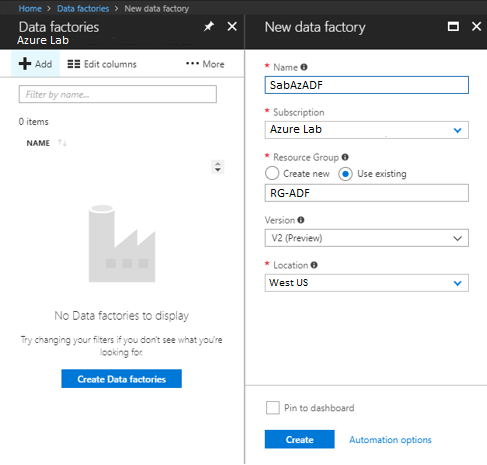
Task: Pin the Data factories blade
Action: coord(209,26)
